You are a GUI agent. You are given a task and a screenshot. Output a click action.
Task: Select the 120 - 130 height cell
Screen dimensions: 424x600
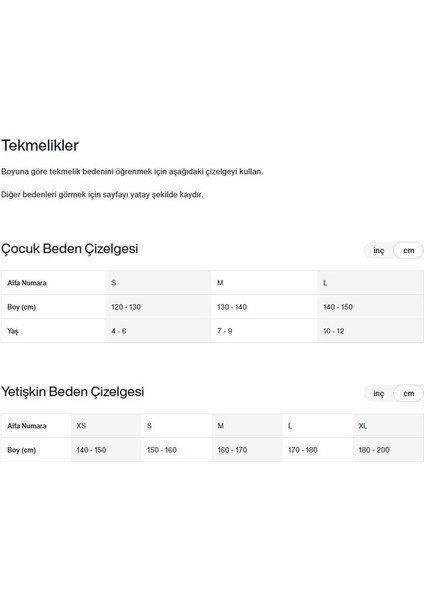click(x=158, y=307)
